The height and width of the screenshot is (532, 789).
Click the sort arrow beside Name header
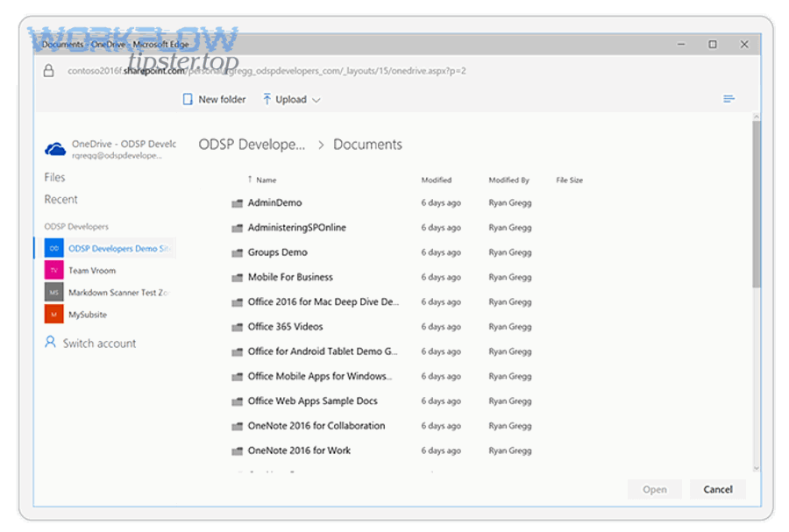(250, 180)
